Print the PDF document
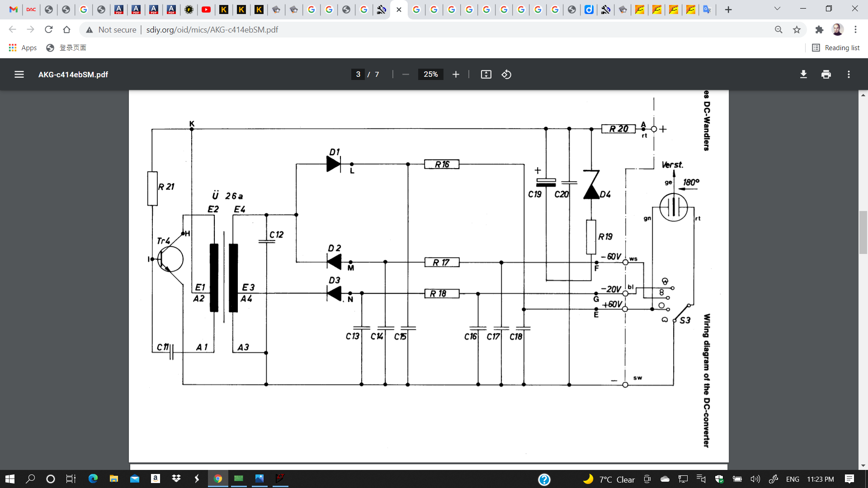Image resolution: width=868 pixels, height=488 pixels. pyautogui.click(x=826, y=75)
